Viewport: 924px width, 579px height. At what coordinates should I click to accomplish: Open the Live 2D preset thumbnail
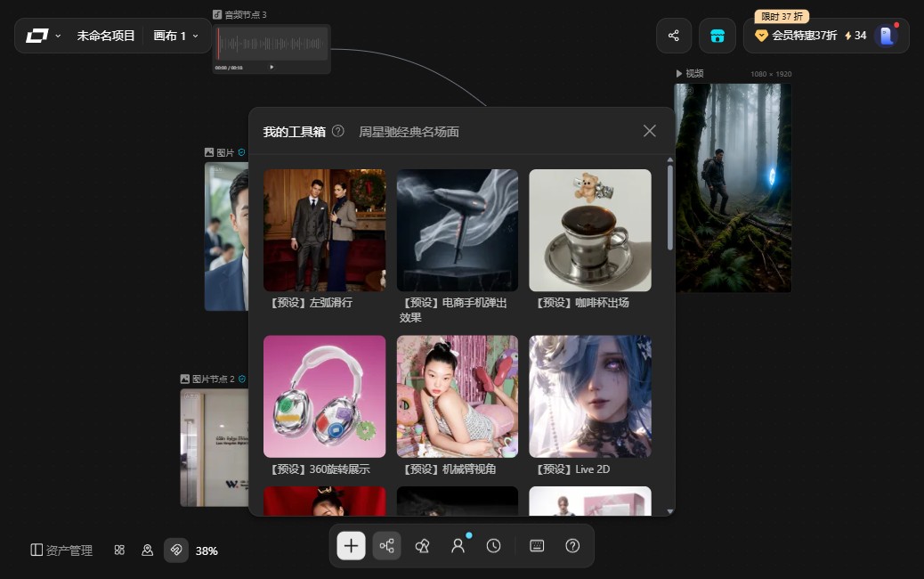pyautogui.click(x=590, y=396)
